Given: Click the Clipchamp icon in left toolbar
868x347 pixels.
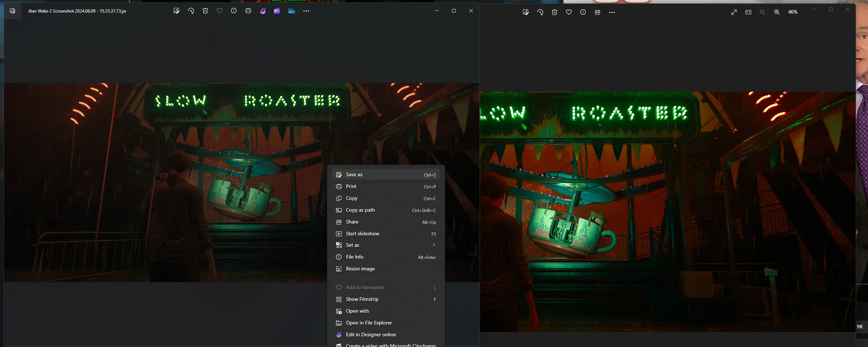Looking at the screenshot, I should [277, 11].
